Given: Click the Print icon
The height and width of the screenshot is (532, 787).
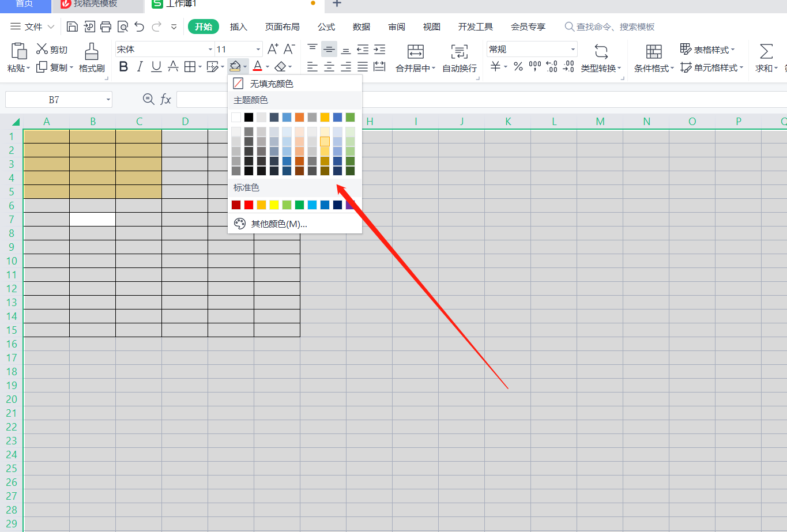Looking at the screenshot, I should (x=106, y=27).
